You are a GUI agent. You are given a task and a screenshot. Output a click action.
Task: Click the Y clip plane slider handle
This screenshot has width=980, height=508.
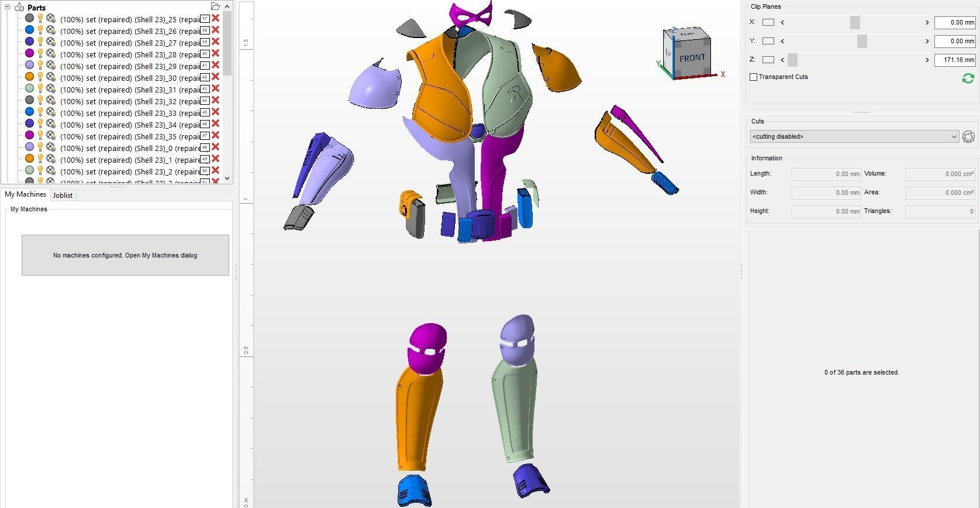coord(862,41)
